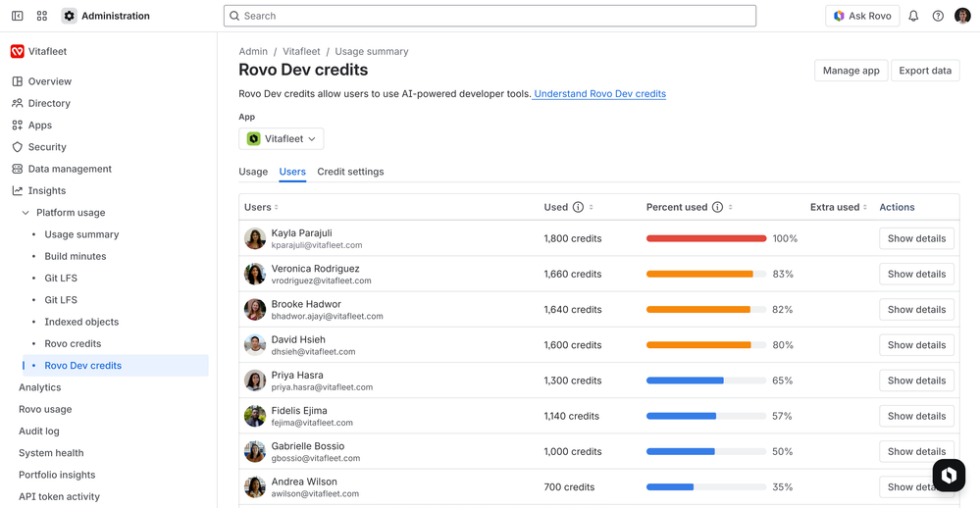
Task: Open Rovo credits in the sidebar
Action: coord(73,343)
